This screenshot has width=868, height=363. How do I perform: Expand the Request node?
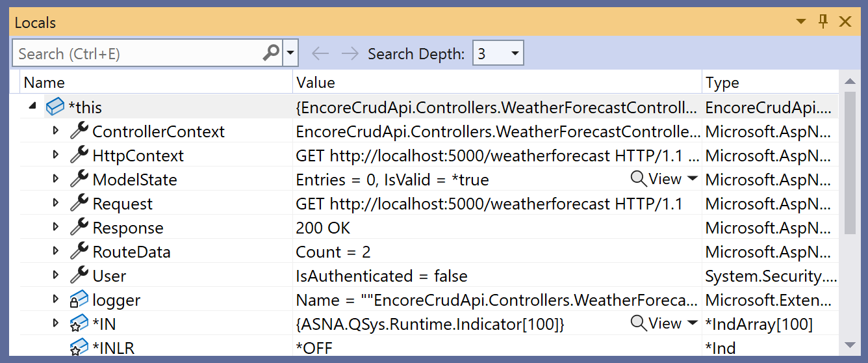click(56, 204)
